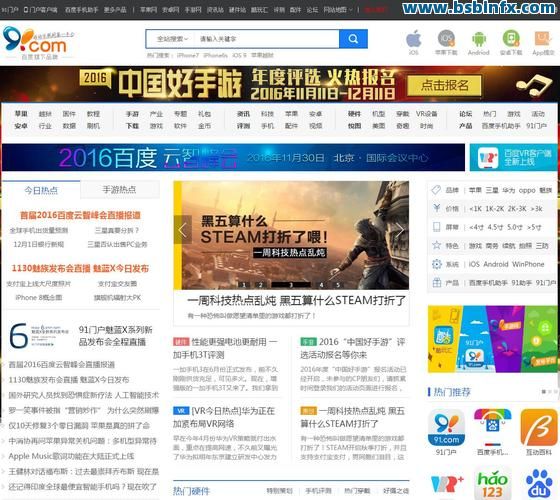This screenshot has width=560, height=500.
Task: Open news Apple Music歌词功能在大陆正式上线
Action: (71, 456)
